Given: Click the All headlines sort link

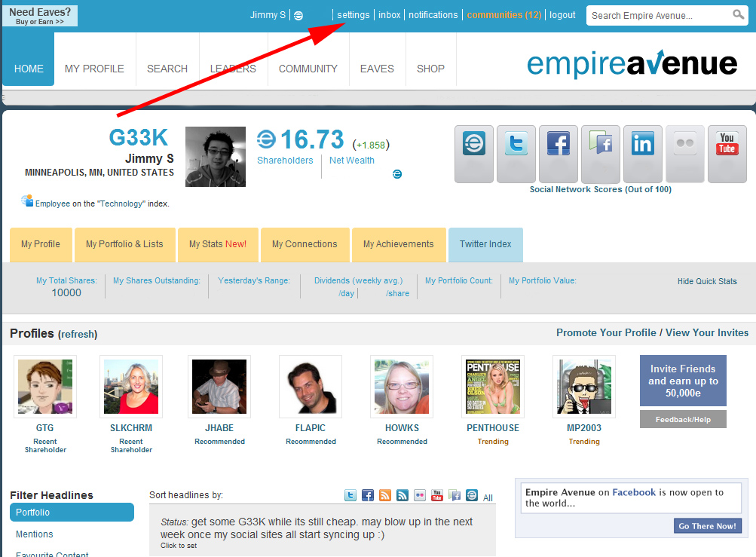Looking at the screenshot, I should coord(488,497).
